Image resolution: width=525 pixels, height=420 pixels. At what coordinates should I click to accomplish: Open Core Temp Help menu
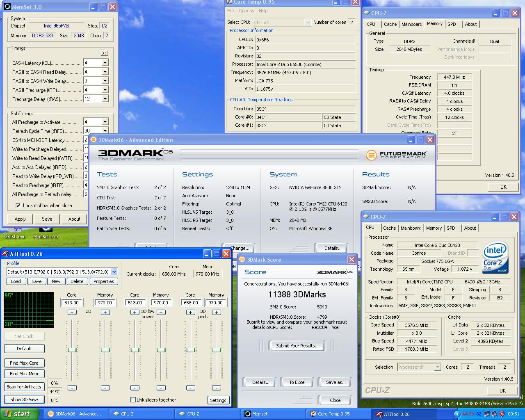[263, 11]
